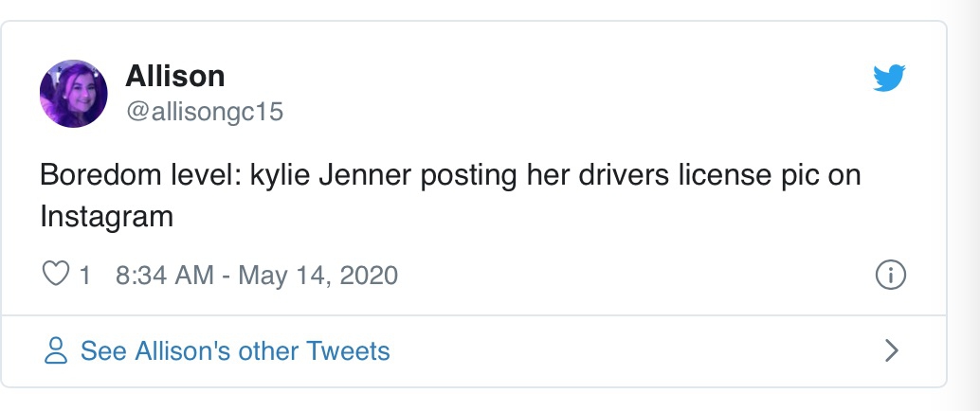This screenshot has width=980, height=411.
Task: Open the tweet info circle icon
Action: (x=890, y=276)
